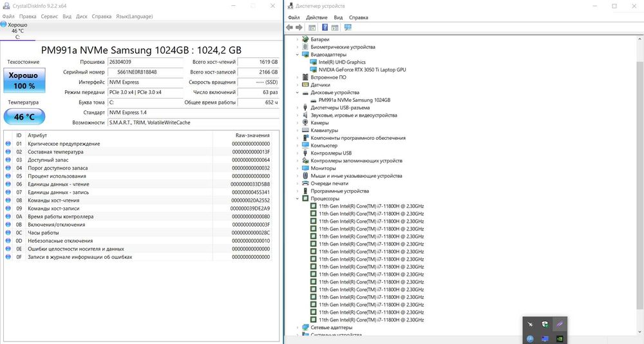
Task: Click CrystalDiskInfo app icon in title bar
Action: 6,6
